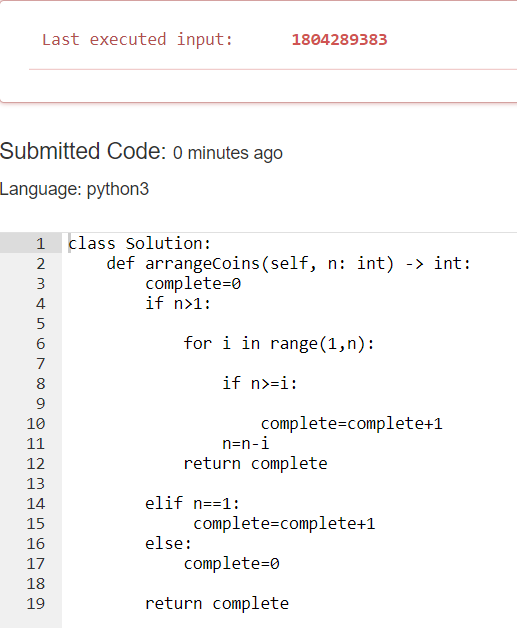Click line number 12 in gutter
Image resolution: width=517 pixels, height=628 pixels.
tap(36, 464)
